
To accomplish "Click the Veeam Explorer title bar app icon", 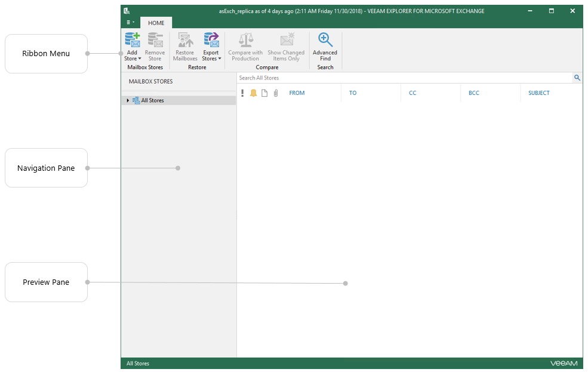I will point(127,11).
